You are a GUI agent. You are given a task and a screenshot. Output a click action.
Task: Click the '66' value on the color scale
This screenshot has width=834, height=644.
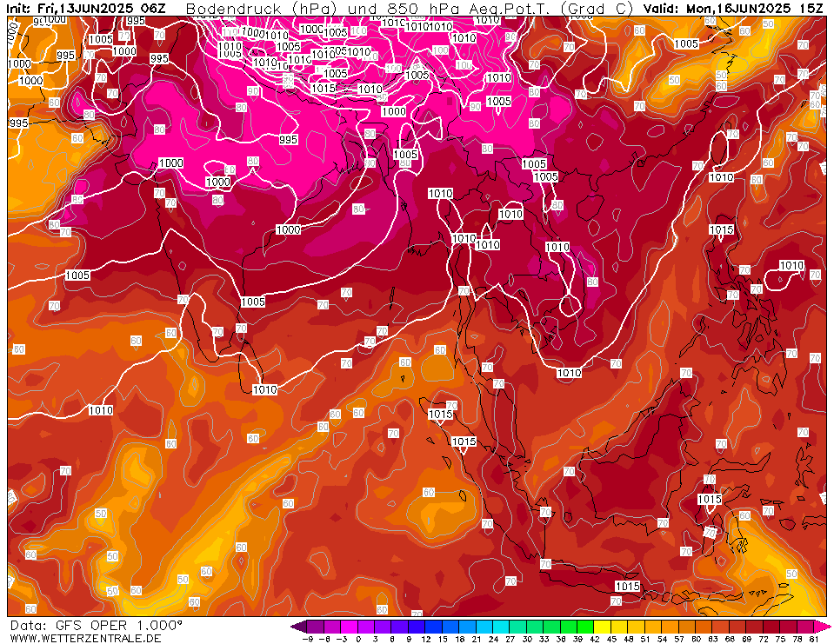730,639
